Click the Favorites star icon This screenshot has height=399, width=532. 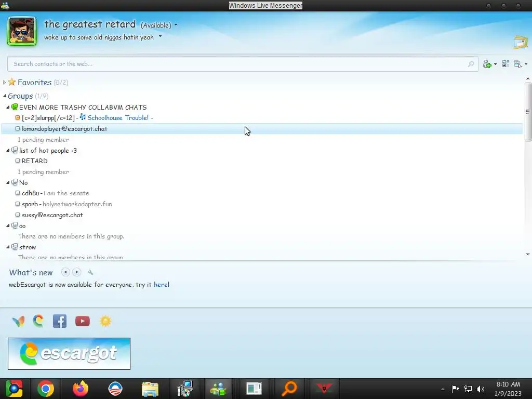coord(12,82)
